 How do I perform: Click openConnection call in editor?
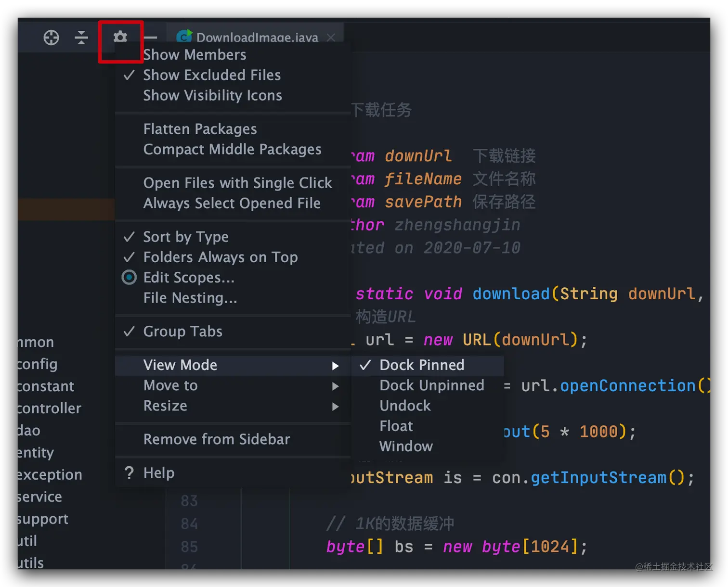[x=628, y=385]
